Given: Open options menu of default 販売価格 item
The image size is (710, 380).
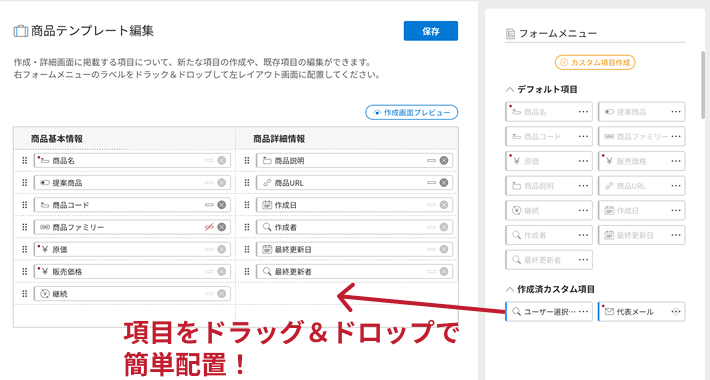Looking at the screenshot, I should click(676, 161).
